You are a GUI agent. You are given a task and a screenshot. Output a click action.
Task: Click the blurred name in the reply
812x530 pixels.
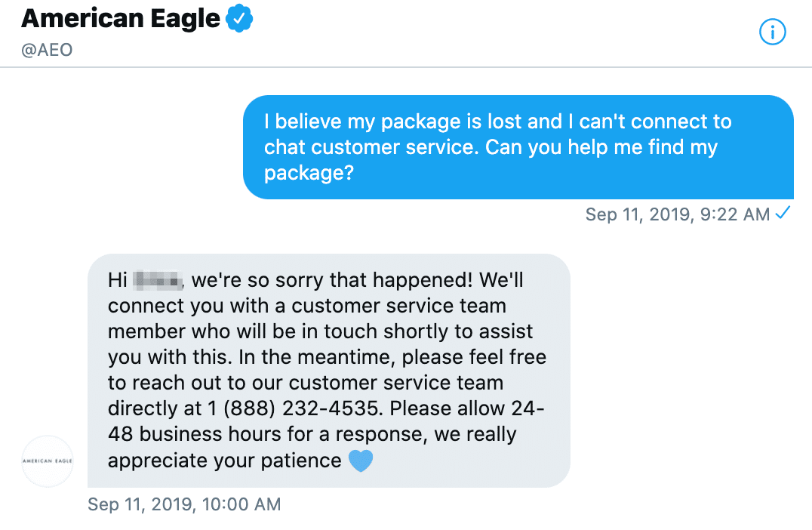click(x=157, y=281)
